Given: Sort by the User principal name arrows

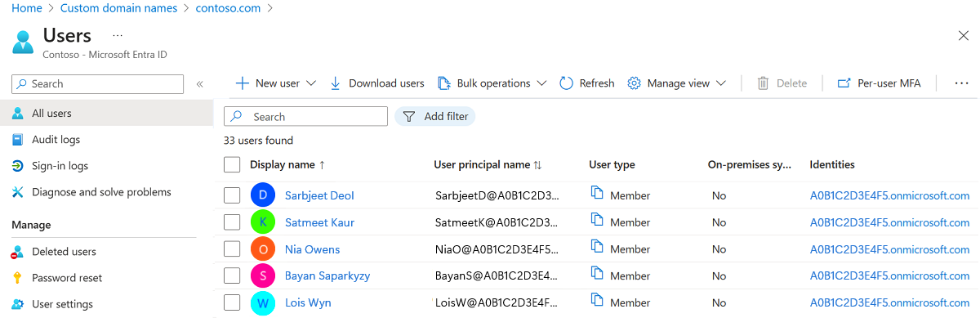Looking at the screenshot, I should click(537, 165).
